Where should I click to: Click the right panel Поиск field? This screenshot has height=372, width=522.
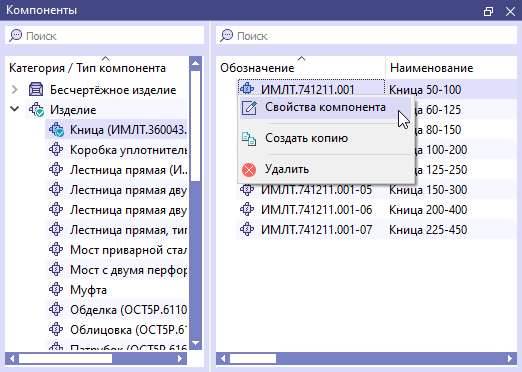[x=366, y=35]
